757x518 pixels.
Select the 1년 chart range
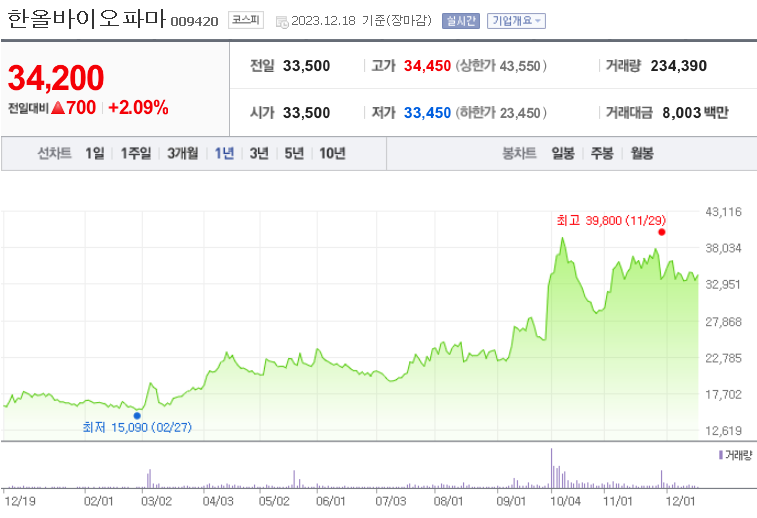[224, 154]
